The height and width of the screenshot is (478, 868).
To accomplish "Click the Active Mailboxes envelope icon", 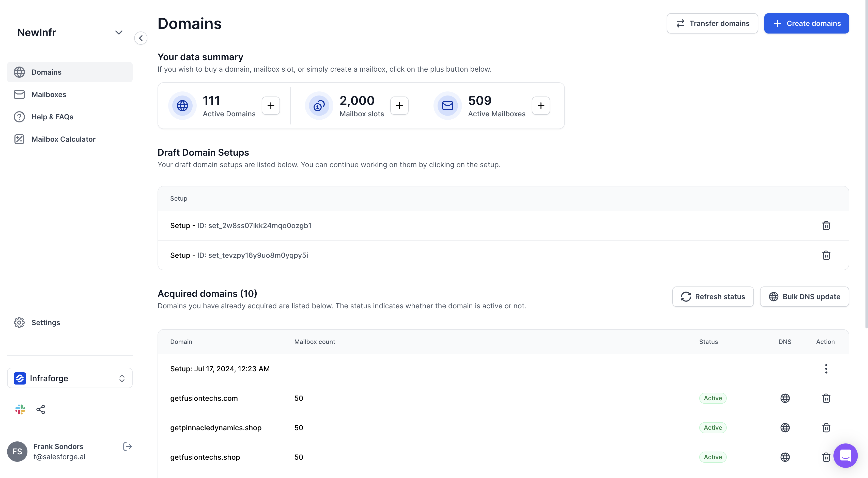I will [x=447, y=106].
